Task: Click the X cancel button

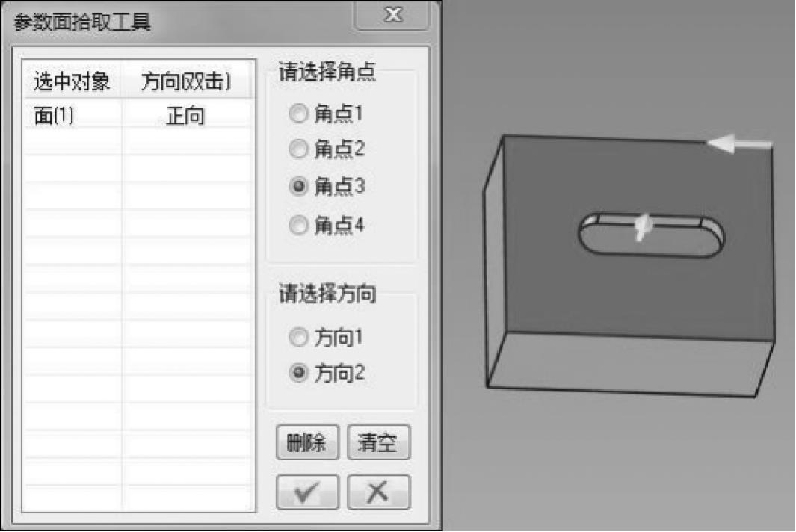Action: [x=378, y=492]
